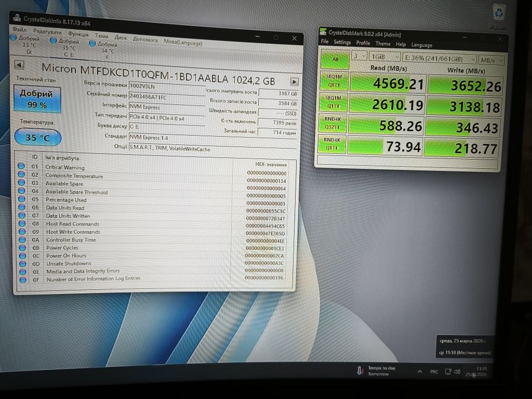Click the 73.94 read result bar

[385, 146]
